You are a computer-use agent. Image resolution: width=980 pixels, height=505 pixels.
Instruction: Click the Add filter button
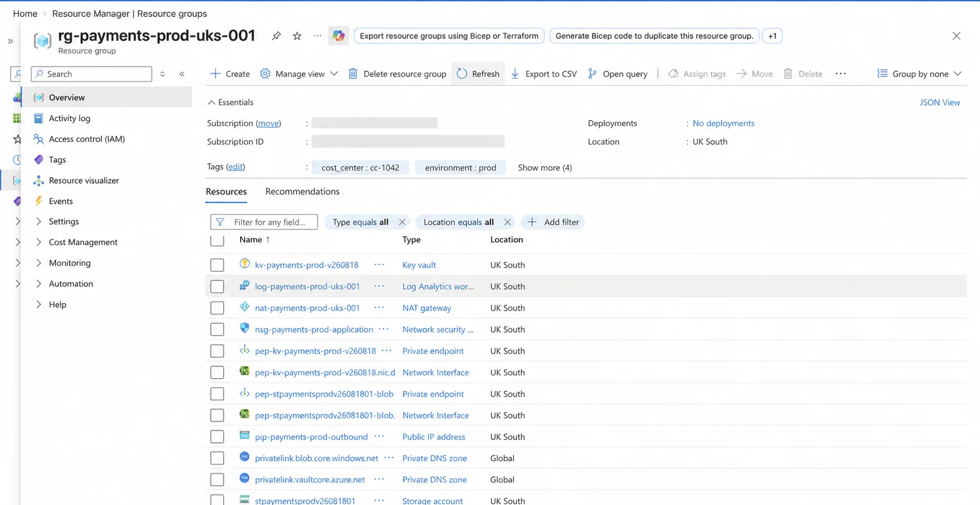pos(553,222)
